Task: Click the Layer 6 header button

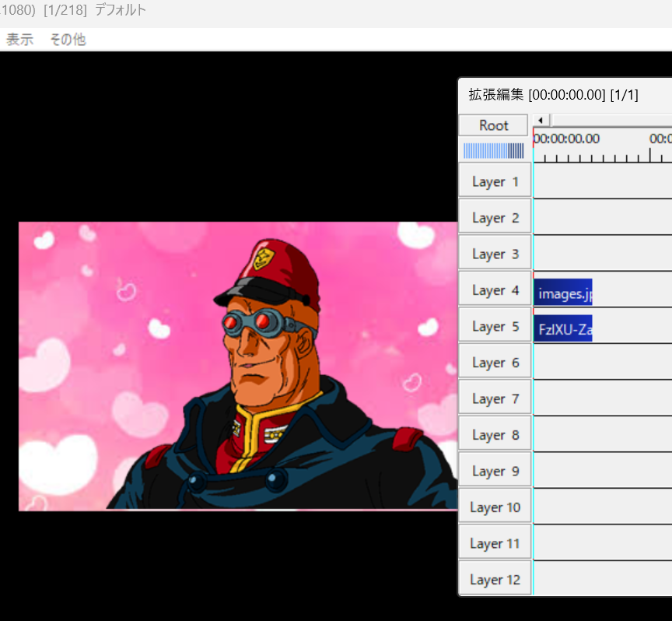Action: pos(495,363)
